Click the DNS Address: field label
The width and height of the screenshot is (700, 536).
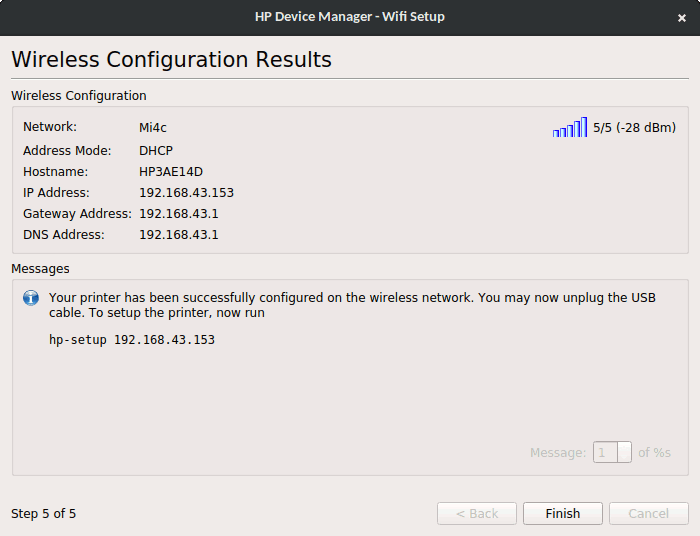tap(63, 235)
